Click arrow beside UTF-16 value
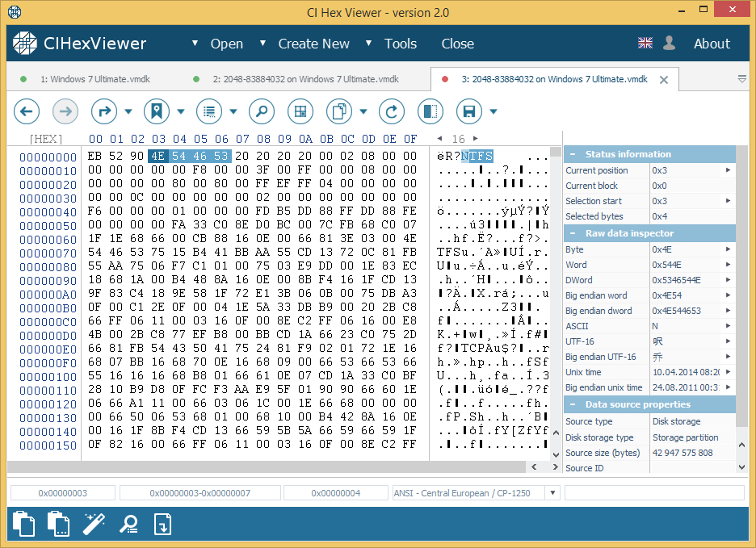 pyautogui.click(x=728, y=341)
